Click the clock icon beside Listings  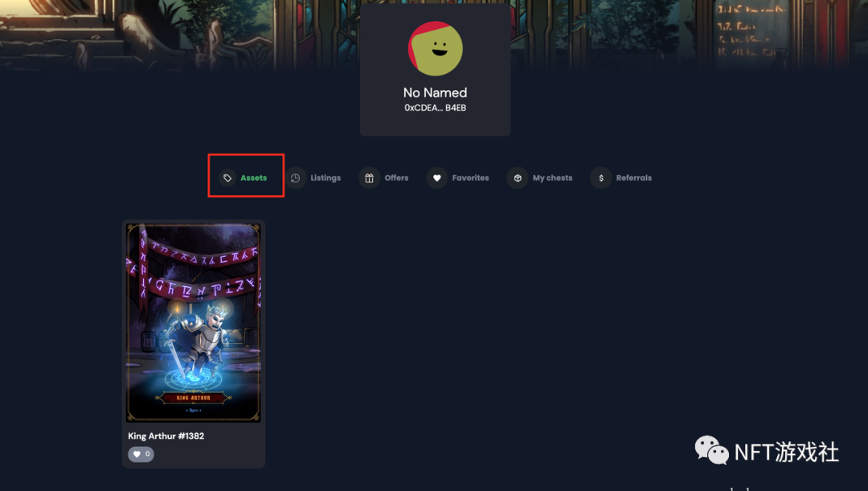pyautogui.click(x=296, y=178)
